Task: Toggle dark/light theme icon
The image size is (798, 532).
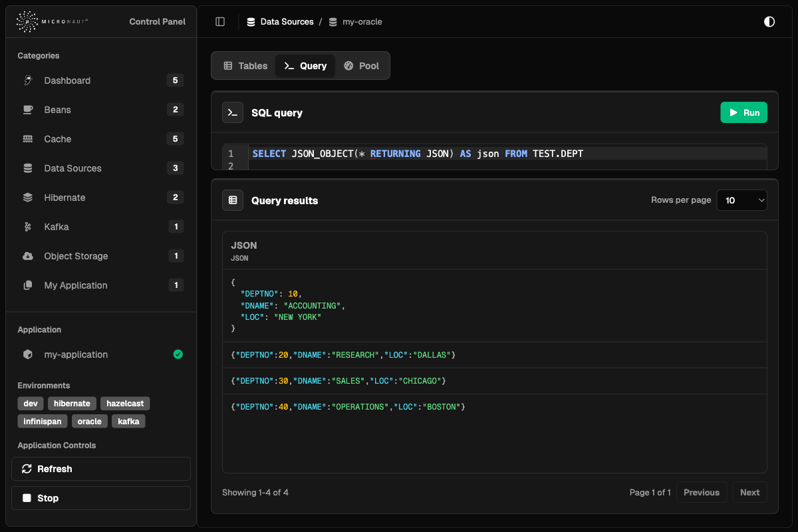Action: pyautogui.click(x=769, y=22)
